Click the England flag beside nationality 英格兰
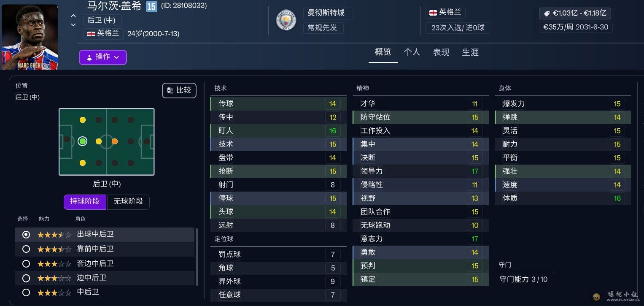The image size is (644, 306). pos(91,33)
